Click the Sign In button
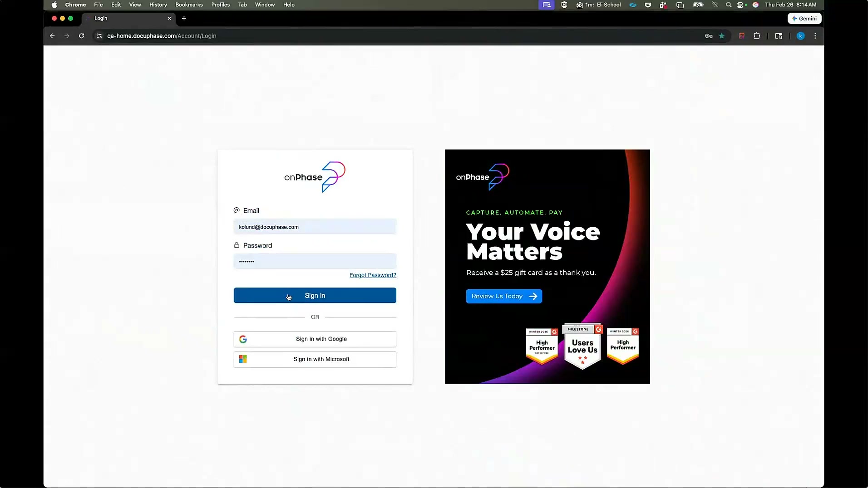Viewport: 868px width, 488px height. point(315,296)
